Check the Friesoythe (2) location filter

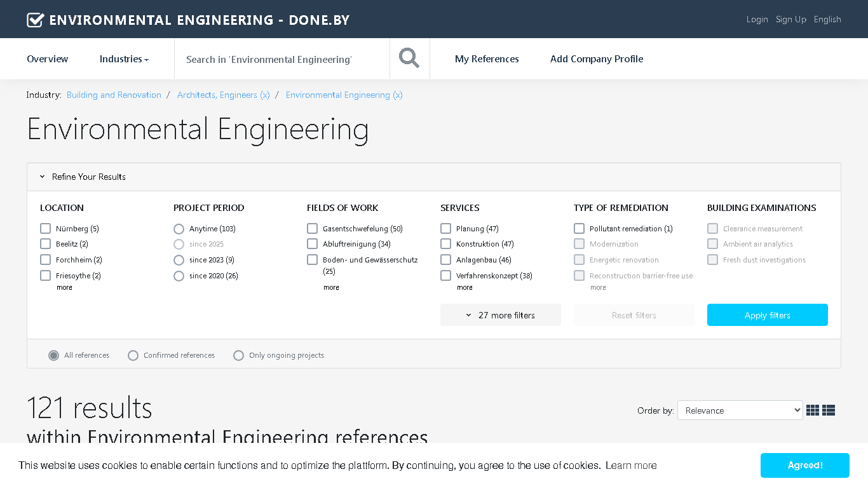(45, 276)
